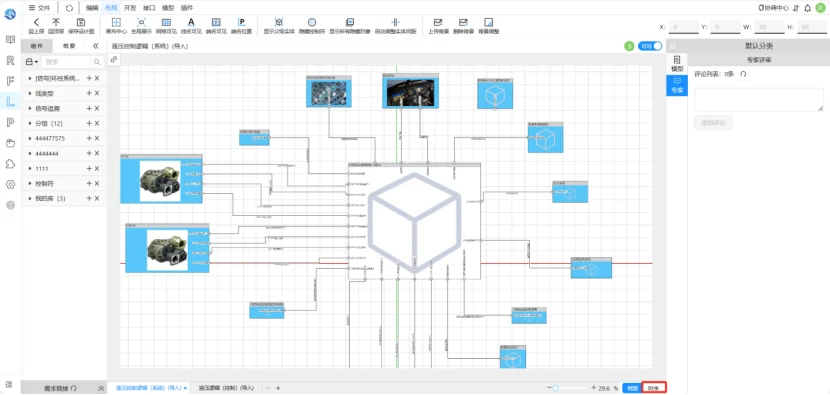Click the comment text area
The height and width of the screenshot is (395, 830).
[759, 100]
